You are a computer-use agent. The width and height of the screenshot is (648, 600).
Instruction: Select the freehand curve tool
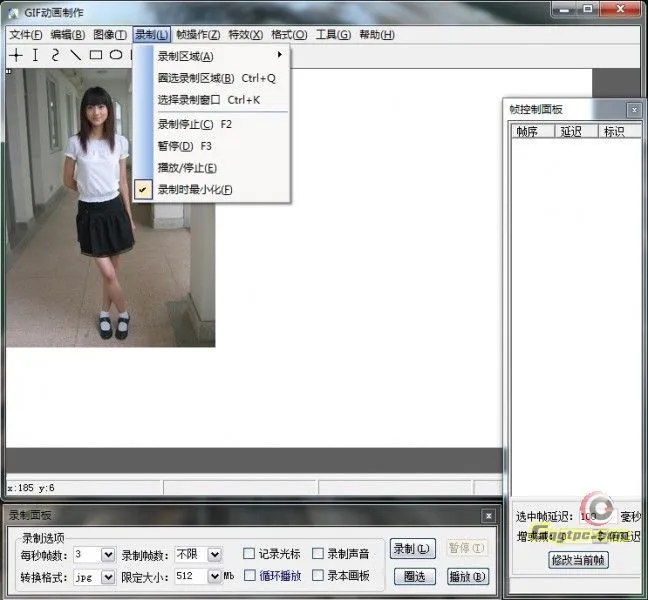point(55,55)
